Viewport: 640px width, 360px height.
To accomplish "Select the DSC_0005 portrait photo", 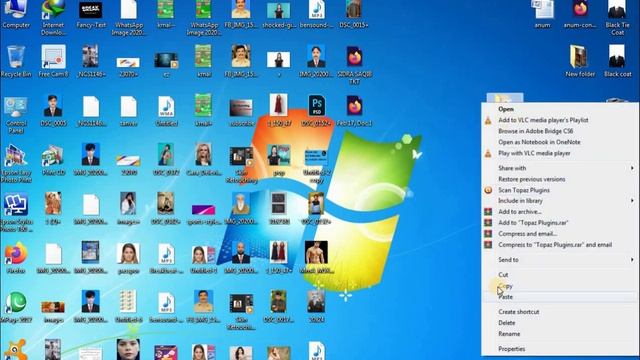I will 53,111.
